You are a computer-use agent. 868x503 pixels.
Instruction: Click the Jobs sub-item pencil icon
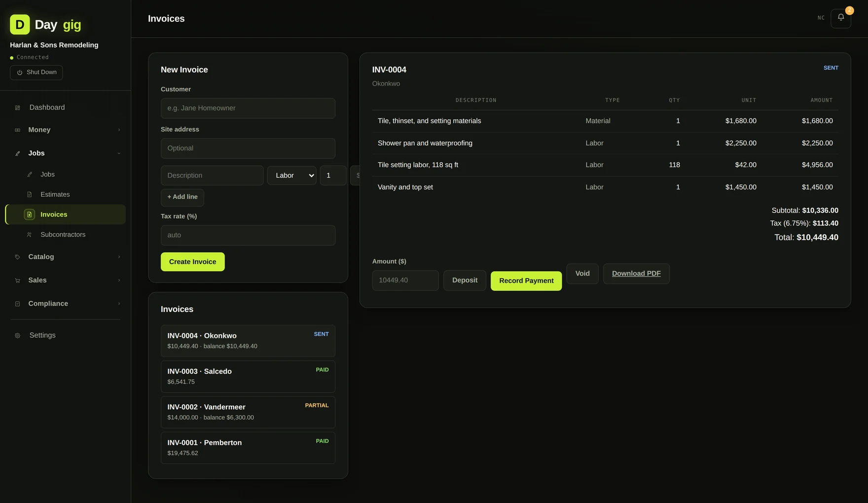point(30,174)
